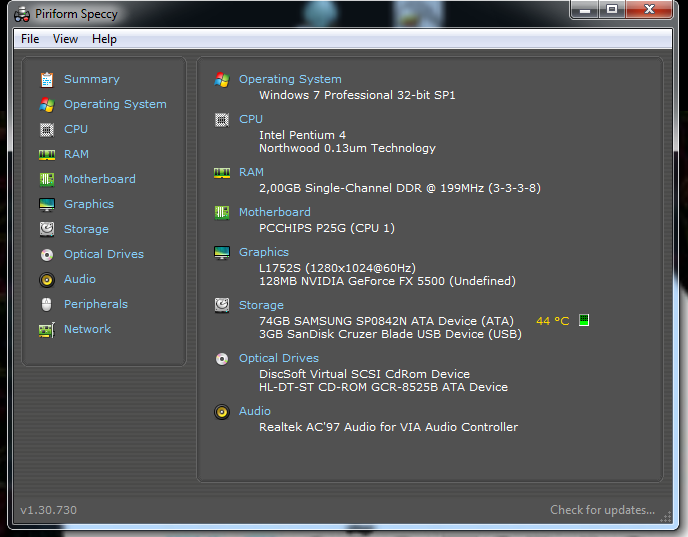This screenshot has height=537, width=688.
Task: View Peripherals section in sidebar
Action: tap(96, 304)
